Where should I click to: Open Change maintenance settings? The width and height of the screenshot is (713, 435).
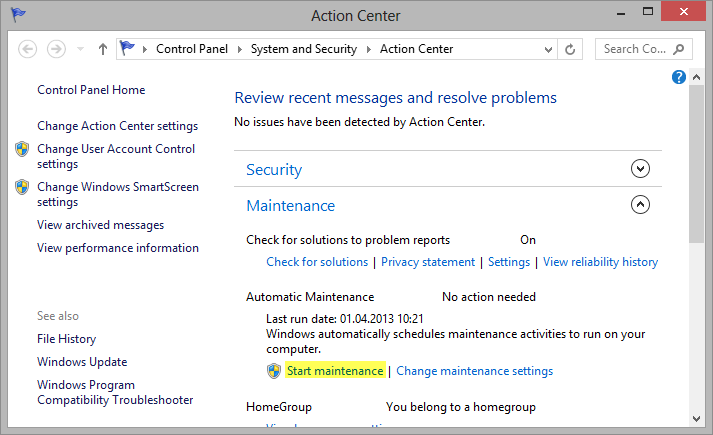coord(474,371)
